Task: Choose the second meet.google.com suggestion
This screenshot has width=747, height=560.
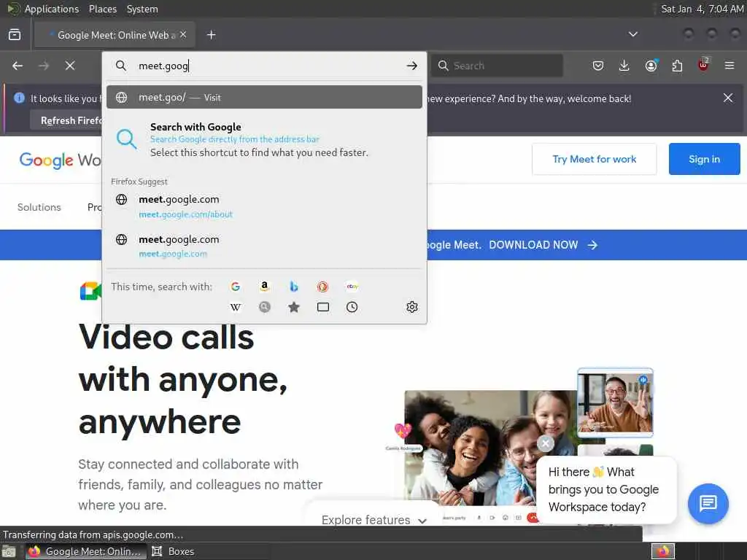Action: point(264,246)
